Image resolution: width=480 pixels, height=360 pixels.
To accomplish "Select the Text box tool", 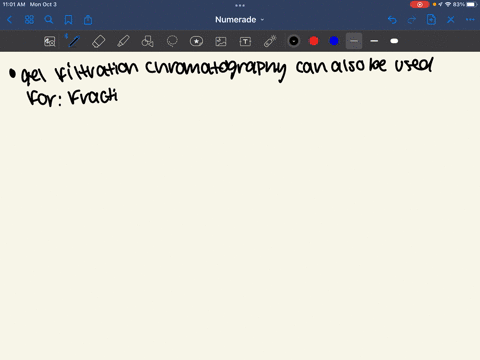I will [x=245, y=41].
